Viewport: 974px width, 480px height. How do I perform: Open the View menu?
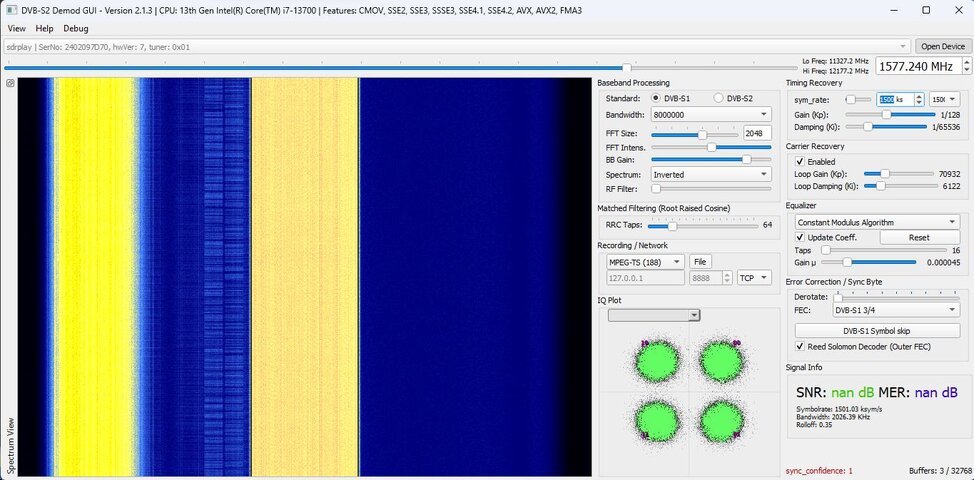(17, 29)
